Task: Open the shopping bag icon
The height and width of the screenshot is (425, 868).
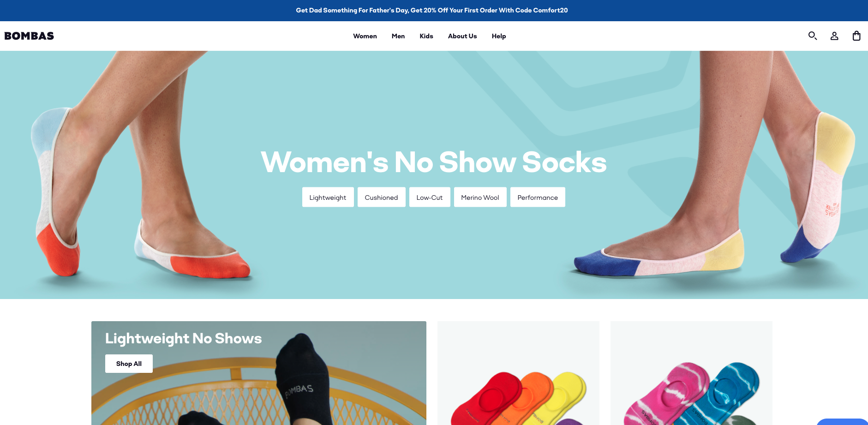Action: pyautogui.click(x=856, y=36)
